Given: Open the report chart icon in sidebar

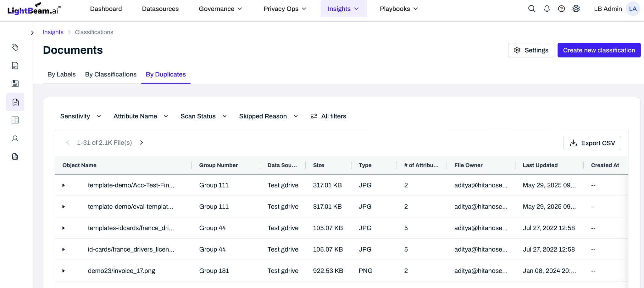Looking at the screenshot, I should (15, 157).
